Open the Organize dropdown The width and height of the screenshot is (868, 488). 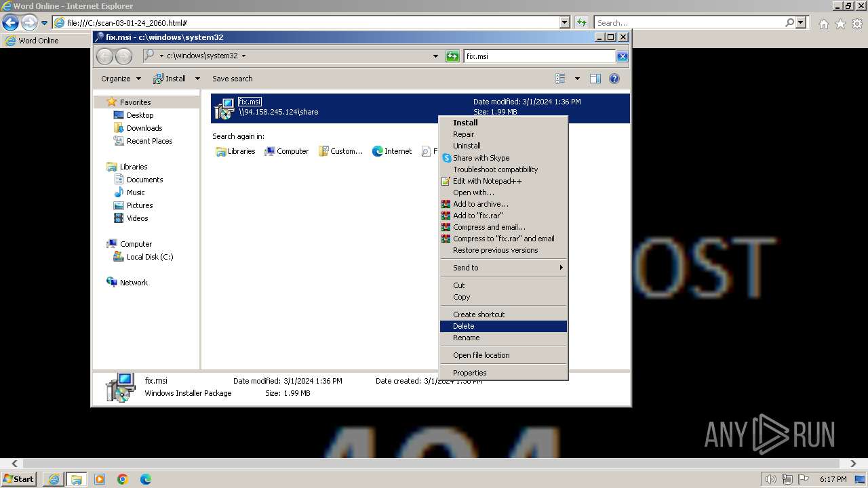(x=121, y=79)
